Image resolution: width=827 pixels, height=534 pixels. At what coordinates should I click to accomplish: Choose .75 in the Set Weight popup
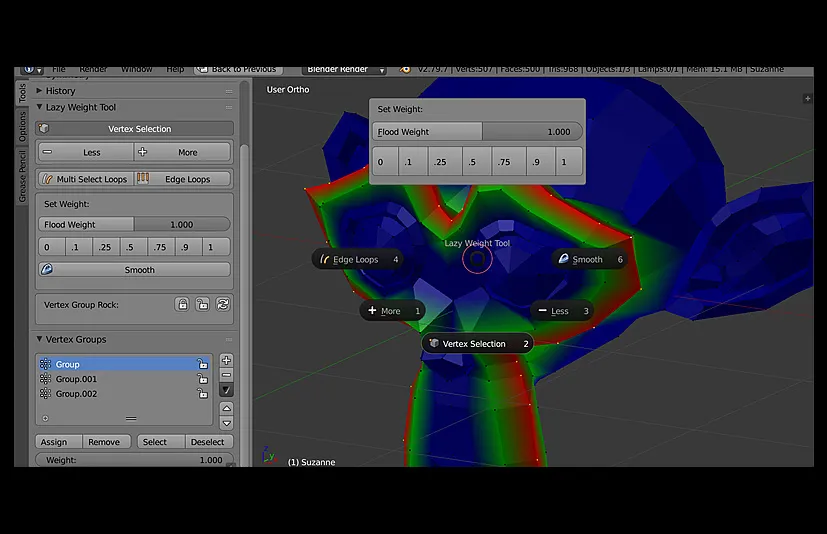[x=509, y=162]
